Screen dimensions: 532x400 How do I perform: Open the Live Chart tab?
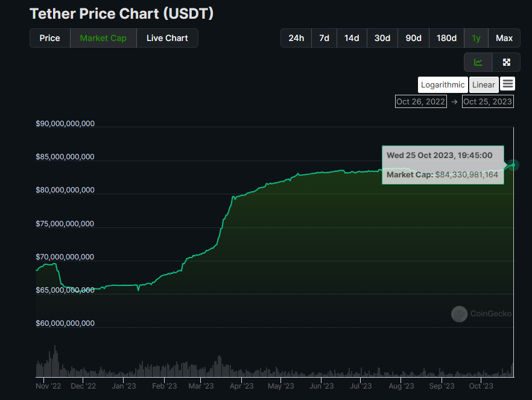pyautogui.click(x=167, y=38)
